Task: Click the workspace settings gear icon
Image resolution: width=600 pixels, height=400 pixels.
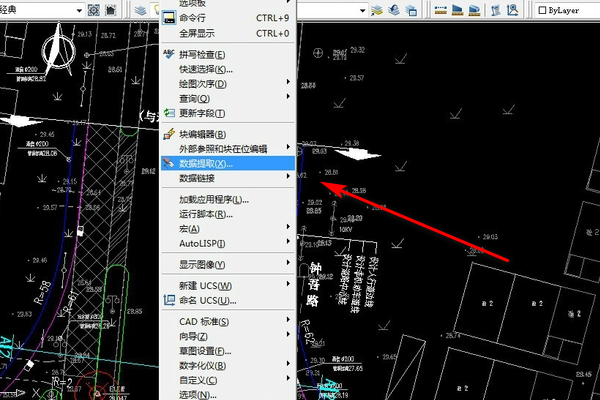Action: [x=94, y=10]
